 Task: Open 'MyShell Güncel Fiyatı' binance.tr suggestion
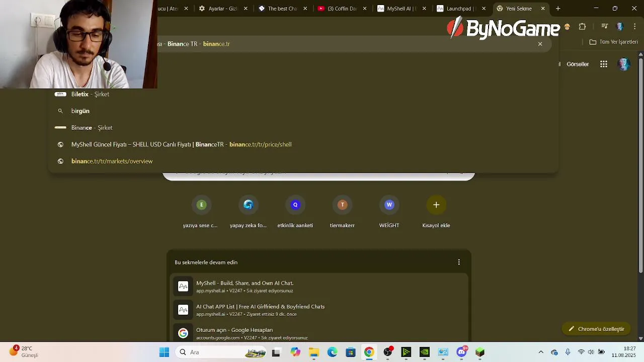click(303, 144)
